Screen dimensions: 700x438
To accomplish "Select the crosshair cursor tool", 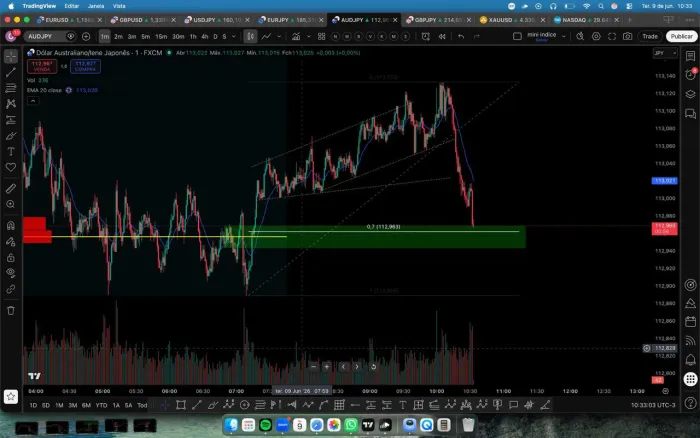I will pyautogui.click(x=11, y=56).
